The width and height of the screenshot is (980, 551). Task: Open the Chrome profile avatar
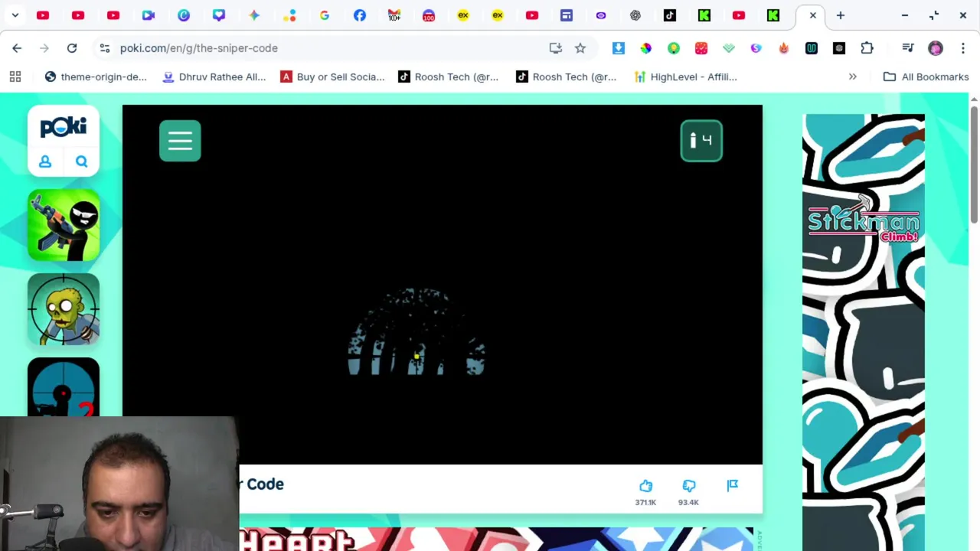coord(936,48)
